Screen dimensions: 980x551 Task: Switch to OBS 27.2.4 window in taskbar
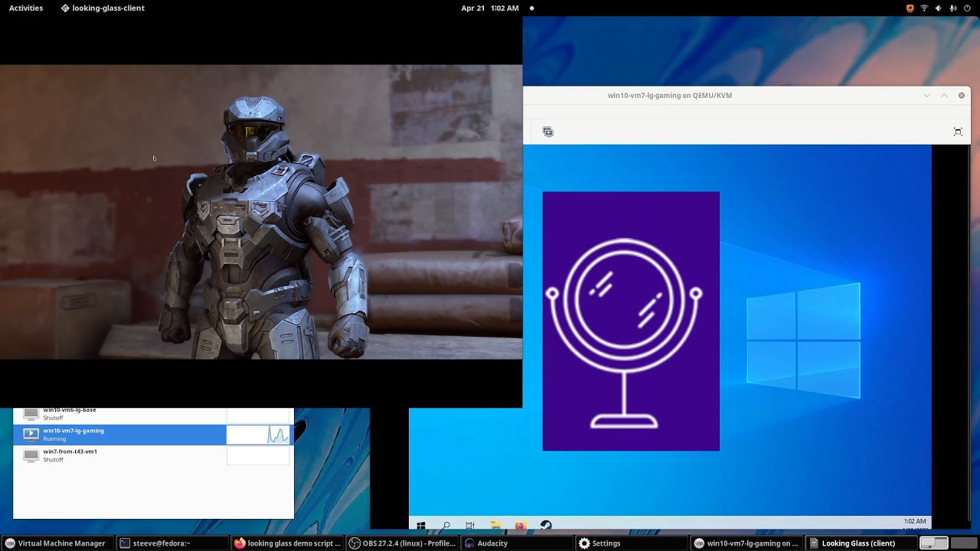pos(403,543)
